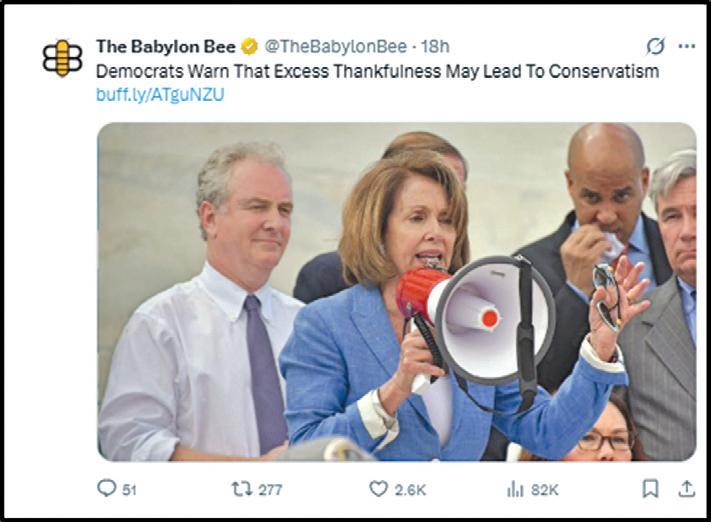Open the view analytics bar chart icon
Viewport: 711px width, 522px height.
click(515, 489)
